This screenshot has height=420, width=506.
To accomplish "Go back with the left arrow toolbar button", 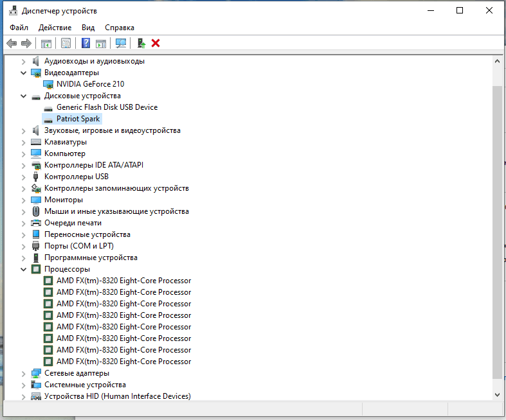I will 12,43.
